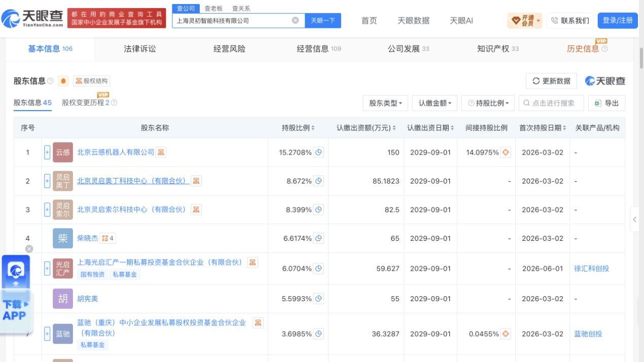Click the 天眼一下 search button
Screen dimensions: 644x362
pos(323,20)
